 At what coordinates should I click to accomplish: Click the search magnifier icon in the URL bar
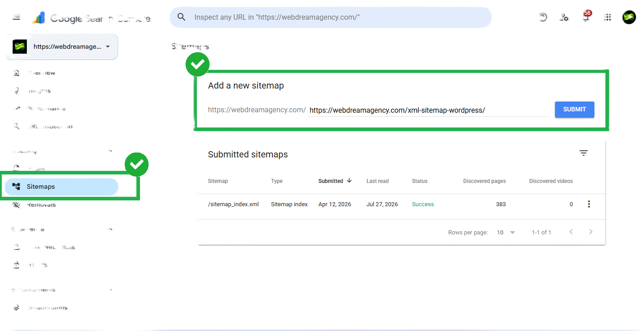(181, 17)
